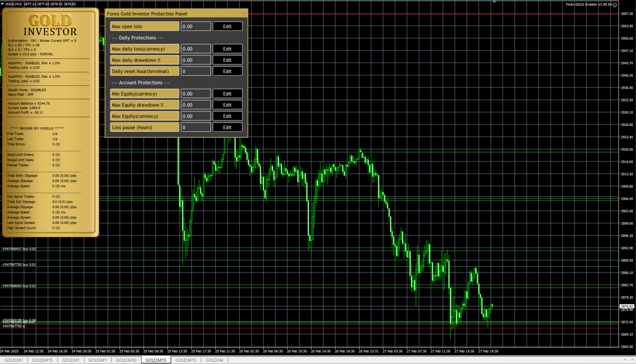Click Edit for Max open lots
The width and height of the screenshot is (636, 364).
[227, 27]
